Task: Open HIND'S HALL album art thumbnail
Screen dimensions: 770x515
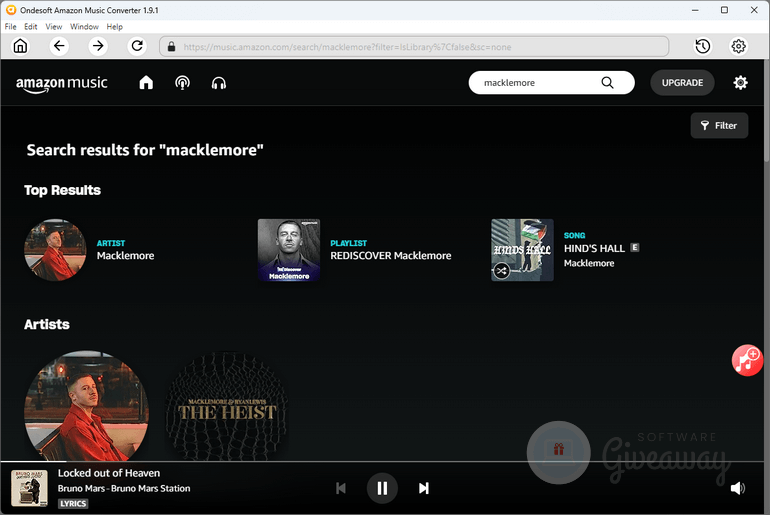Action: pyautogui.click(x=522, y=250)
